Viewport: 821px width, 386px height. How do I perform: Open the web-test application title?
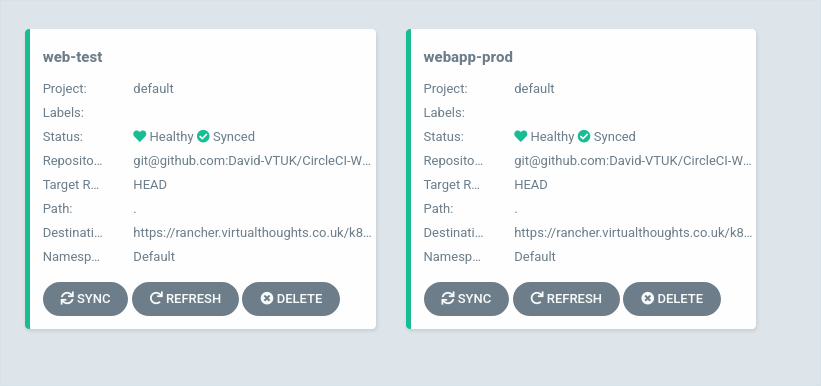(x=73, y=57)
